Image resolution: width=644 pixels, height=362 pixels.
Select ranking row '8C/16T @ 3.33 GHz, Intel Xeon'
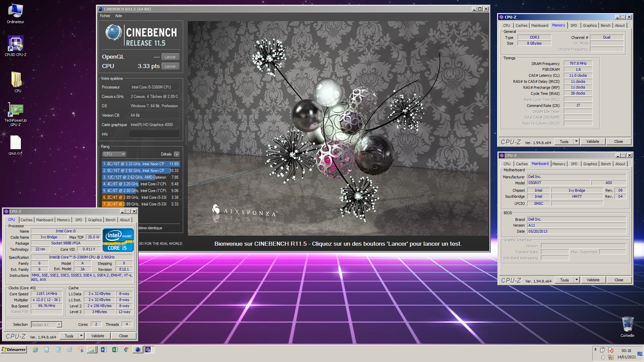(141, 164)
